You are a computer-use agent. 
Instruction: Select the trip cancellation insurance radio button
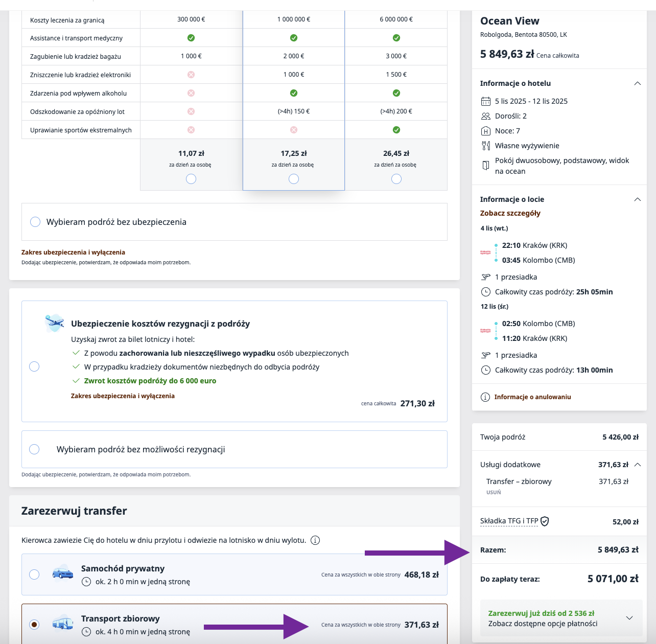pos(34,366)
